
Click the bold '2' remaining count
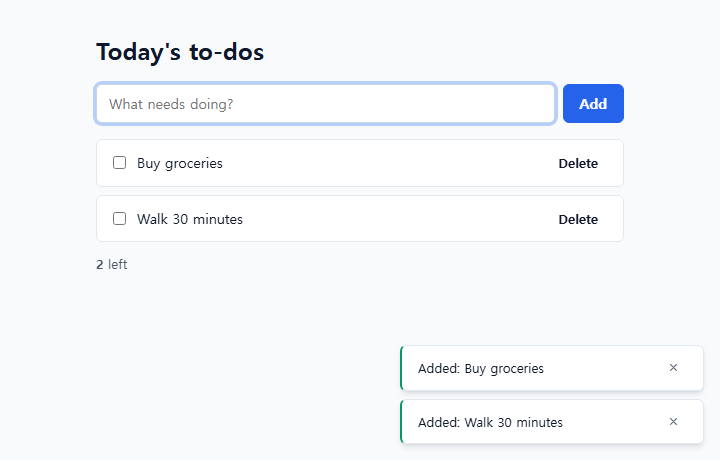coord(100,265)
